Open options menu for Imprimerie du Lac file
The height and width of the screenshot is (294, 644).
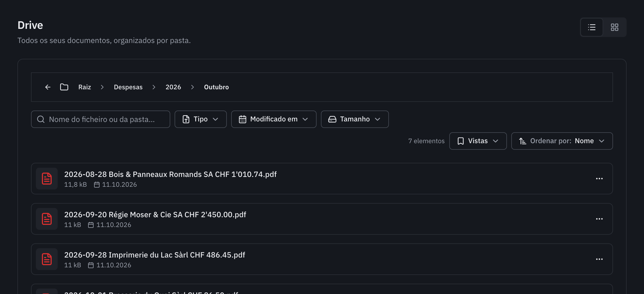pyautogui.click(x=599, y=259)
